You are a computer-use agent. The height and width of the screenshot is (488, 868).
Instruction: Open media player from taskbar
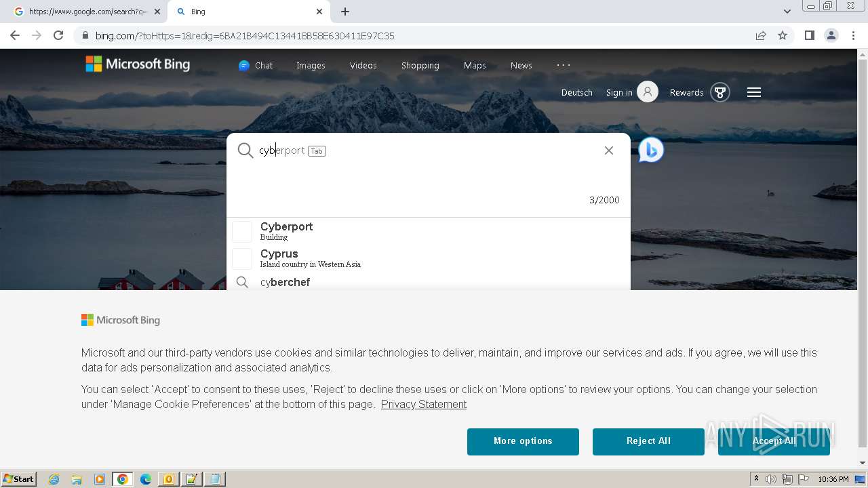[x=100, y=479]
